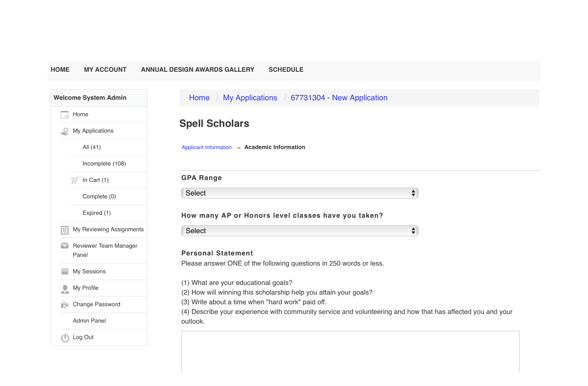Click the My Applications sidebar icon
This screenshot has height=386, width=588.
[65, 131]
